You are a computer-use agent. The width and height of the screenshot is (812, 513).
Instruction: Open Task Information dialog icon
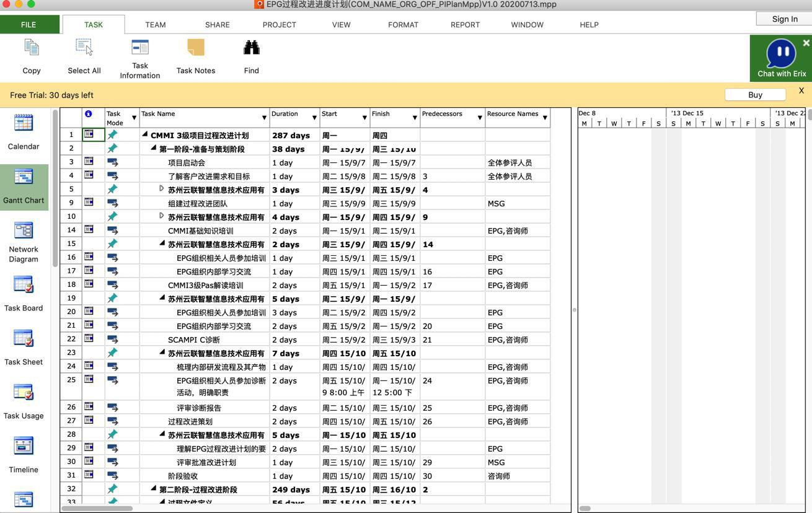140,48
